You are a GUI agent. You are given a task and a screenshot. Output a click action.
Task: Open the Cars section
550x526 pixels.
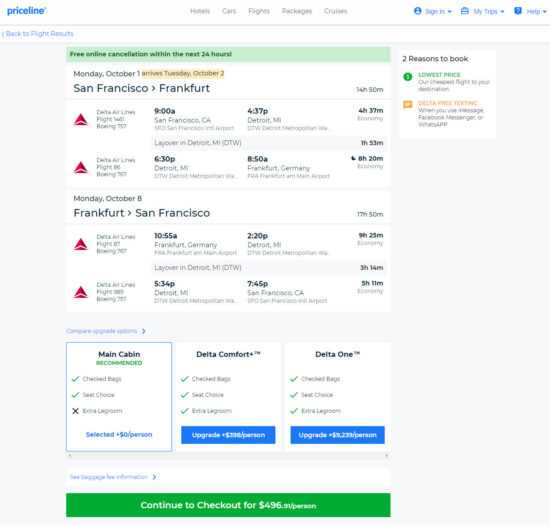[x=229, y=11]
